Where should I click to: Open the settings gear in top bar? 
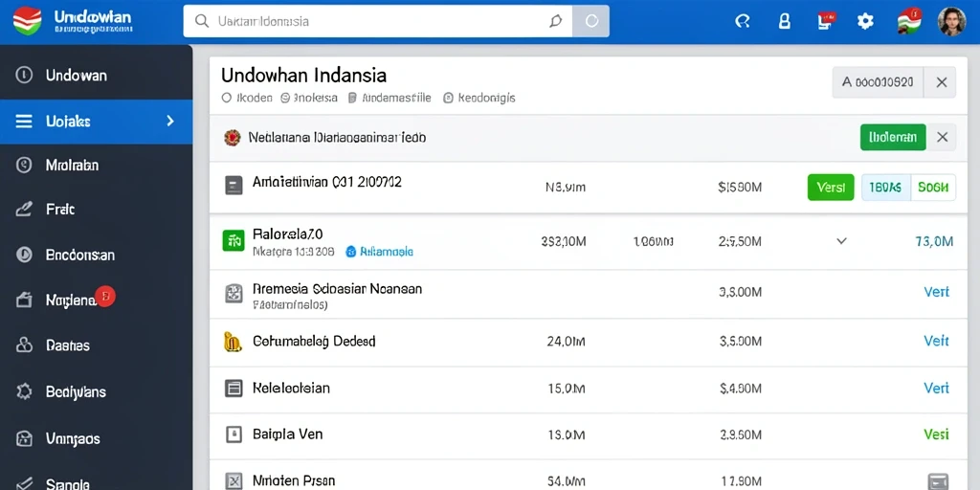pos(865,21)
